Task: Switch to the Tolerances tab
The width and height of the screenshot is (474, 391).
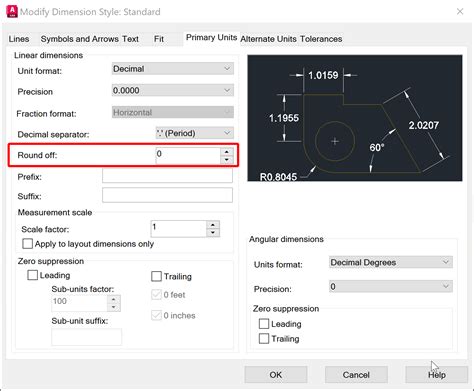Action: click(x=321, y=39)
